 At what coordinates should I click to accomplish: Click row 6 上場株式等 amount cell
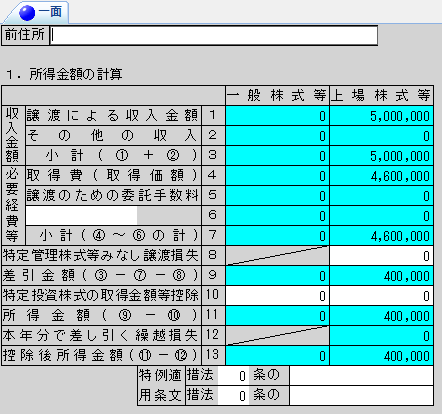pos(381,216)
